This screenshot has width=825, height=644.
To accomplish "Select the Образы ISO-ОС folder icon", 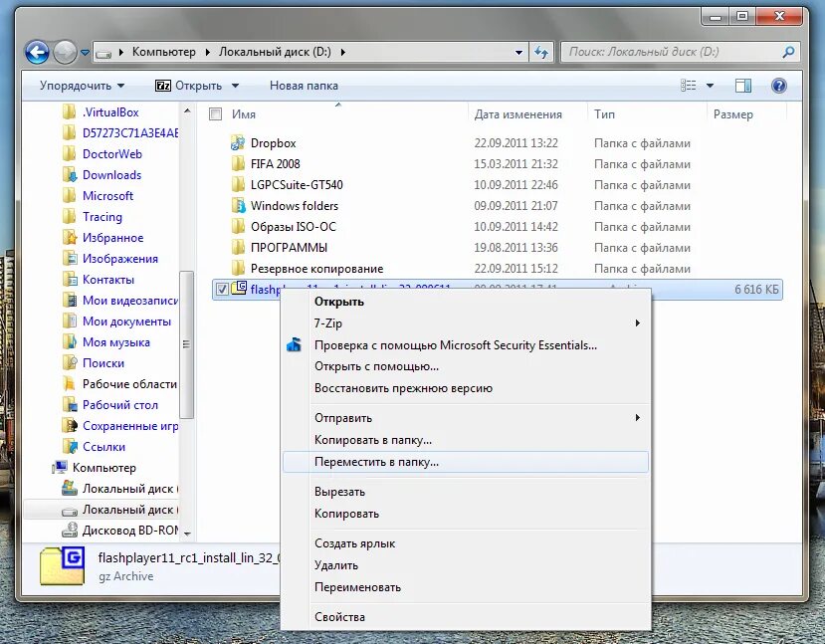I will point(238,227).
